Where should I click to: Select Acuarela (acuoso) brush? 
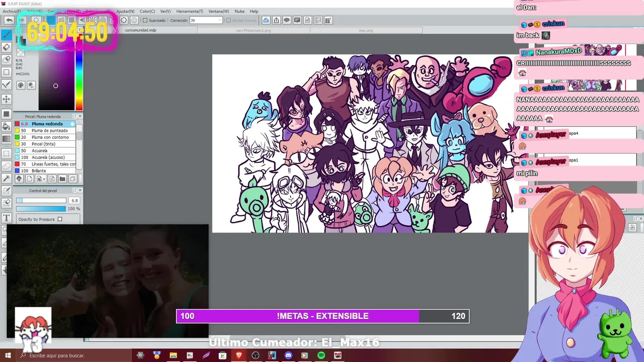pyautogui.click(x=45, y=157)
